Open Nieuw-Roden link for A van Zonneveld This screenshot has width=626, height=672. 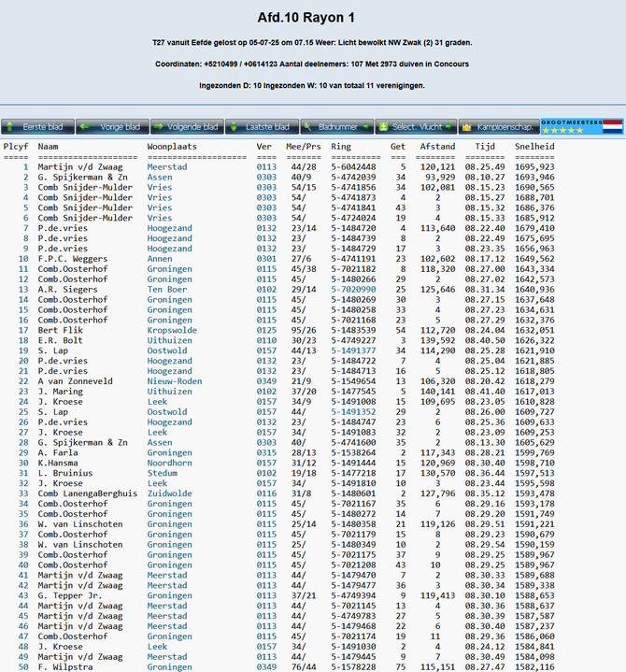175,381
